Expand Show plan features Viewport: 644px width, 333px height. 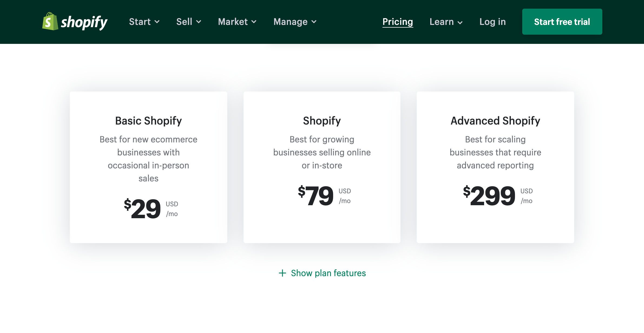(328, 273)
